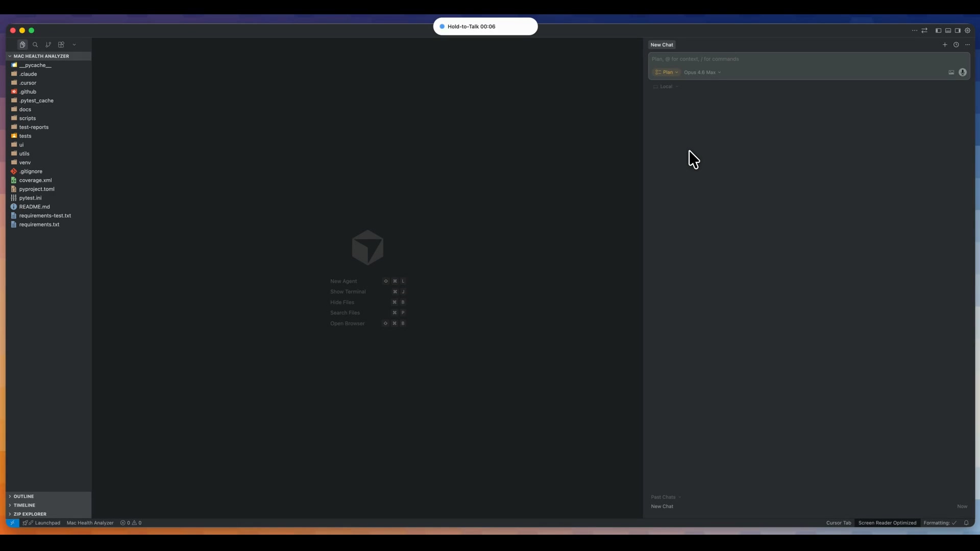
Task: Open the Local environment dropdown
Action: [x=666, y=86]
